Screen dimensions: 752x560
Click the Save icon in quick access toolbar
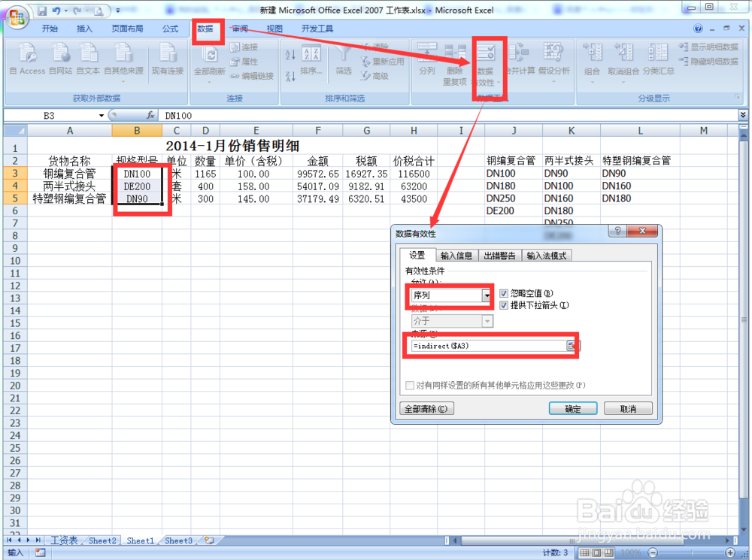click(42, 11)
